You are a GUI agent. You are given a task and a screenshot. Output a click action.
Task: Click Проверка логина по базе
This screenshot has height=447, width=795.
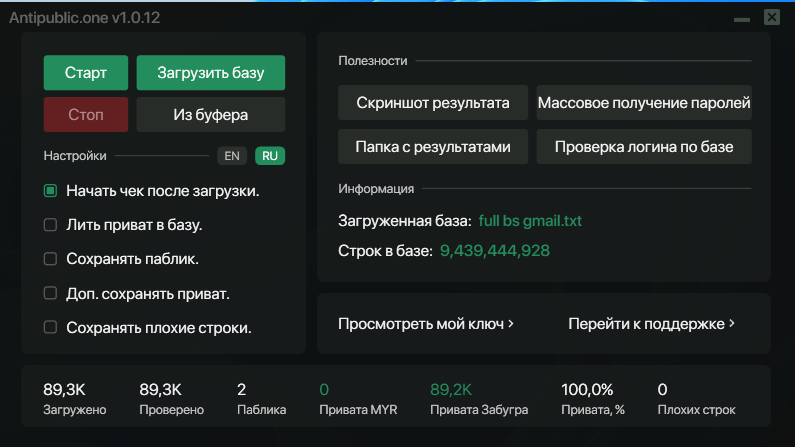644,147
